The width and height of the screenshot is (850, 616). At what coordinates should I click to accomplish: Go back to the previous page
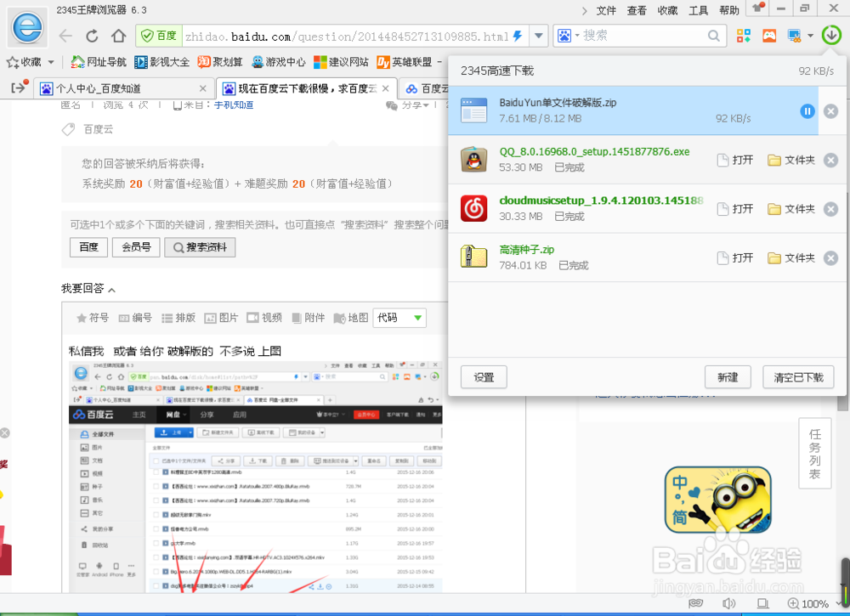pyautogui.click(x=65, y=37)
